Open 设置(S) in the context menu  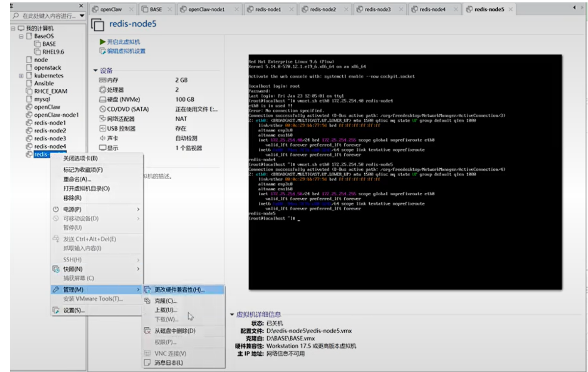pos(74,310)
